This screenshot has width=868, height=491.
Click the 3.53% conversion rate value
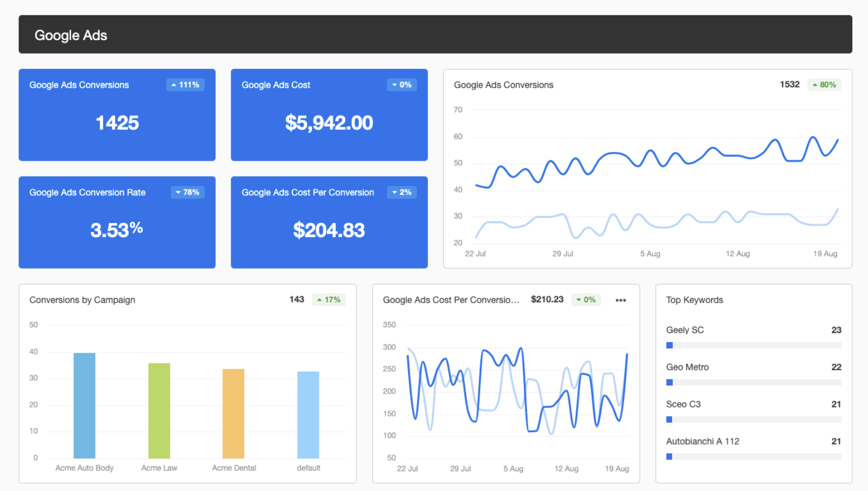pos(117,230)
